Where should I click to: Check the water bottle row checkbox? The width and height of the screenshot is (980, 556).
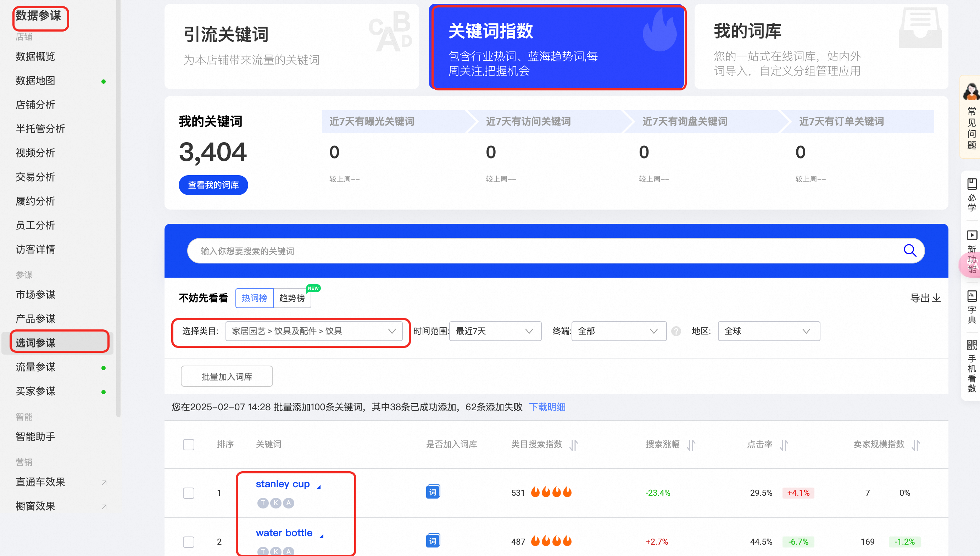(x=189, y=541)
